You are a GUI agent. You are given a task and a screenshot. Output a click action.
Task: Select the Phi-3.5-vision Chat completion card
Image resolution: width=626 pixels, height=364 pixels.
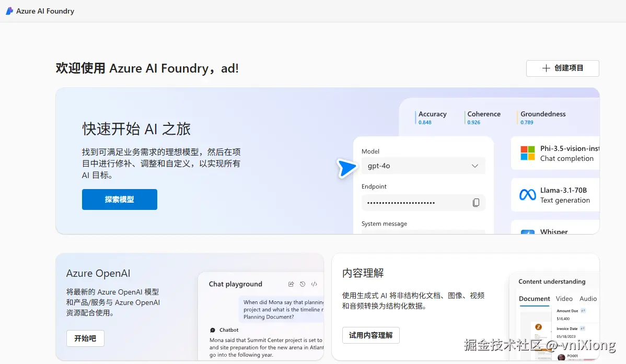tap(555, 153)
